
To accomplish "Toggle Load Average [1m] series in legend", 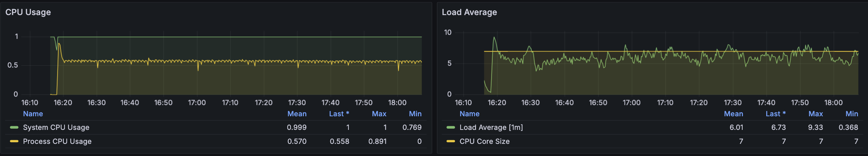I will [491, 127].
